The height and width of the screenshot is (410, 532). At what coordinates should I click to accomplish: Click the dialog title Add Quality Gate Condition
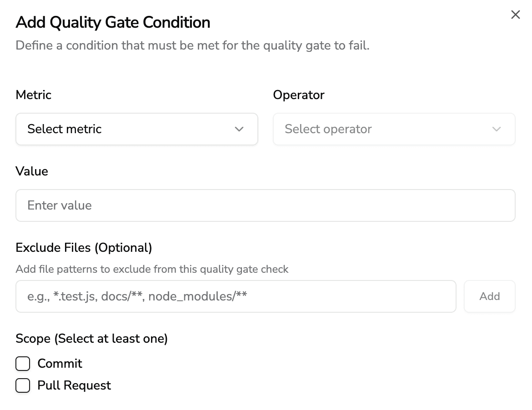pos(113,22)
